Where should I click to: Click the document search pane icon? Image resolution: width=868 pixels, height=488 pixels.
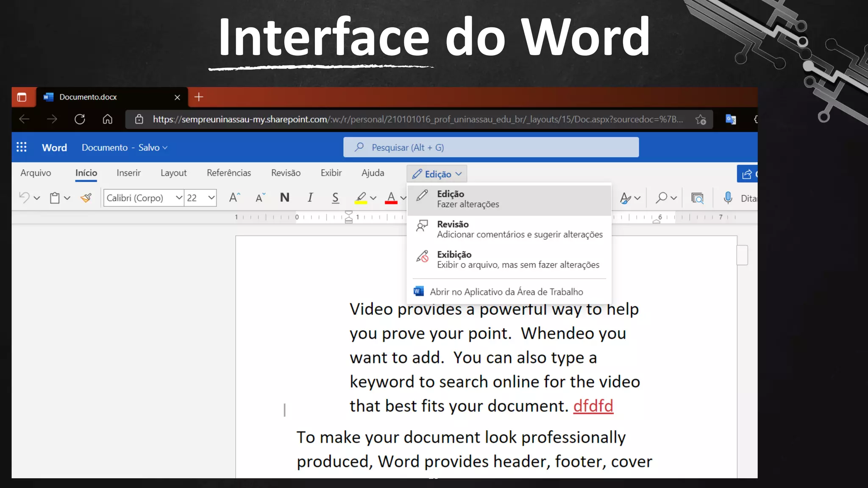(697, 198)
